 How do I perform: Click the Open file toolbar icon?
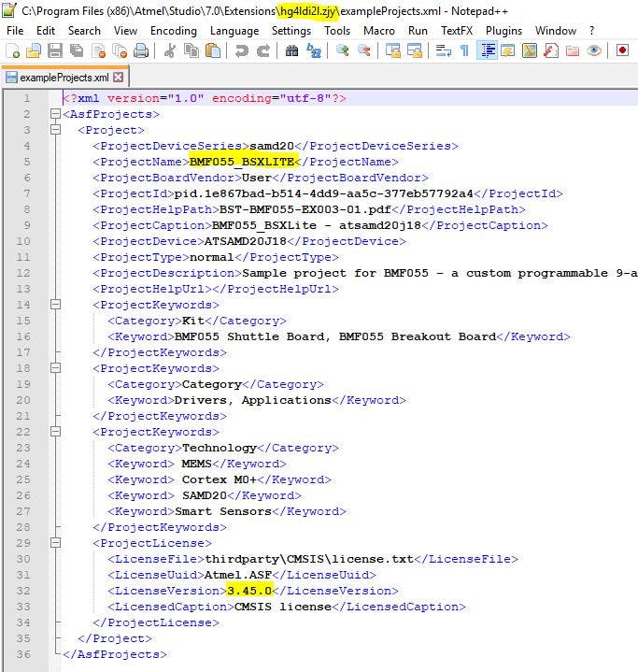(x=34, y=50)
